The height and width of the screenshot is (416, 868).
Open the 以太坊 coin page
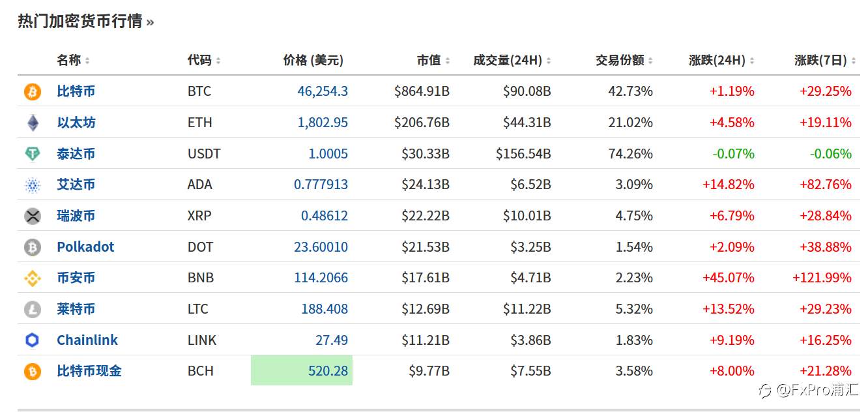(x=76, y=123)
